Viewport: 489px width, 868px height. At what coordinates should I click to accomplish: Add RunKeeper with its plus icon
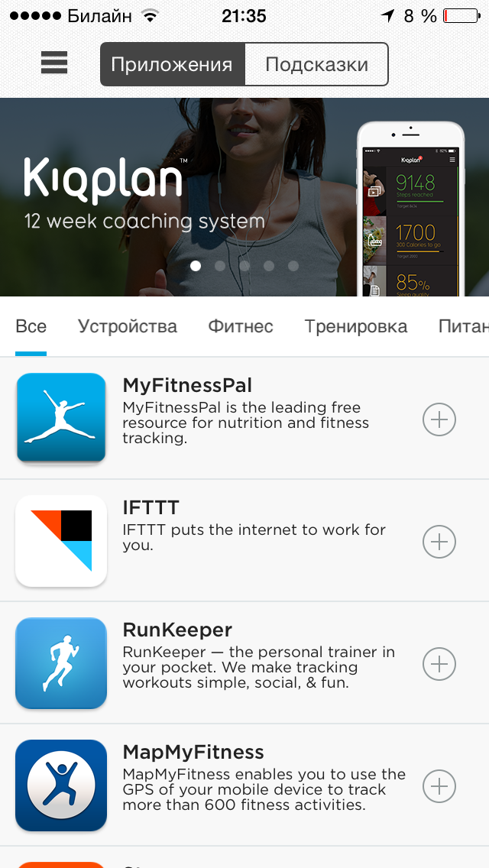click(439, 664)
